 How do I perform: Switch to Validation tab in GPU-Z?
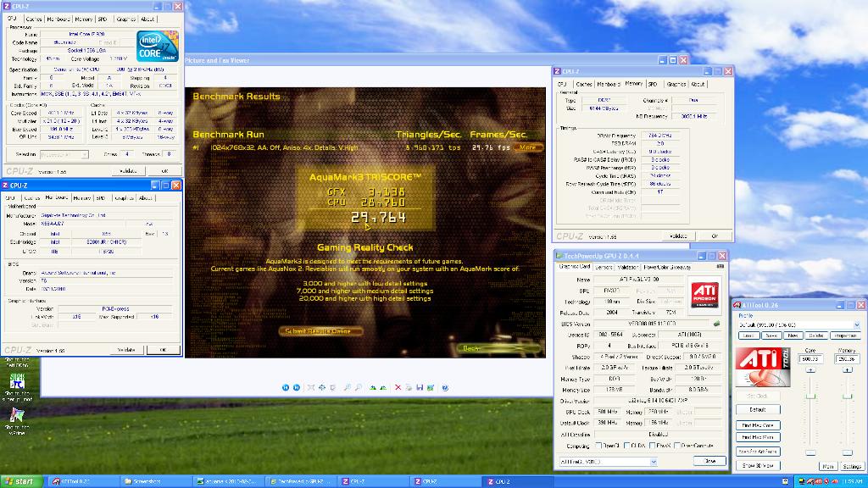(627, 267)
